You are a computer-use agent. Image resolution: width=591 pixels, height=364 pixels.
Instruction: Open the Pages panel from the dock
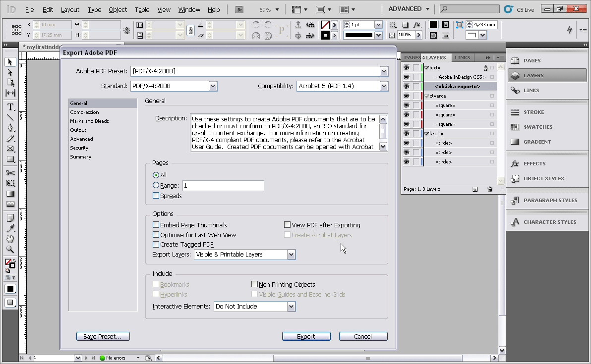(547, 60)
